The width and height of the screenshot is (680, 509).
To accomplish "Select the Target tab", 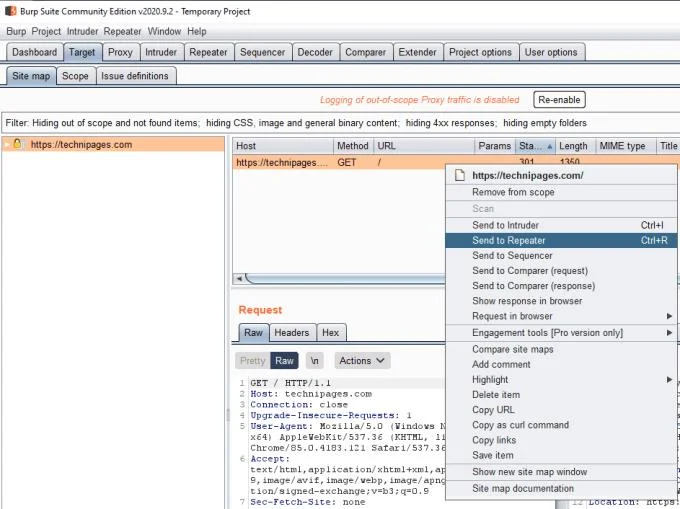I will point(82,52).
